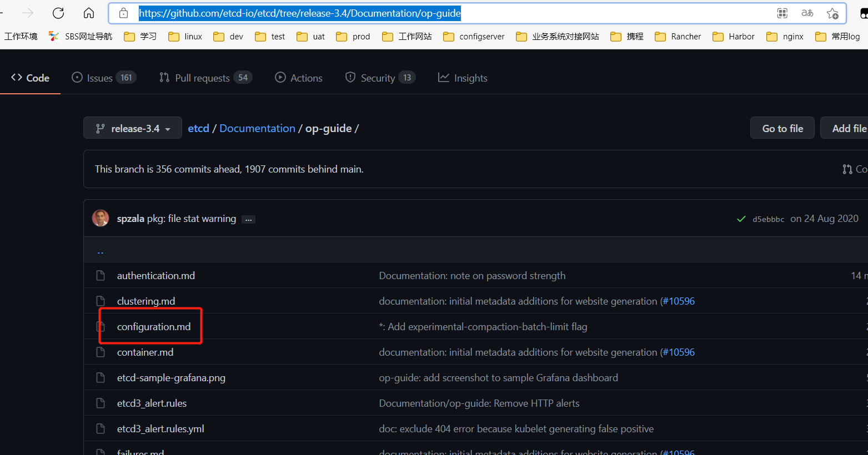868x455 pixels.
Task: Reload the page with the browser refresh icon
Action: tap(58, 13)
